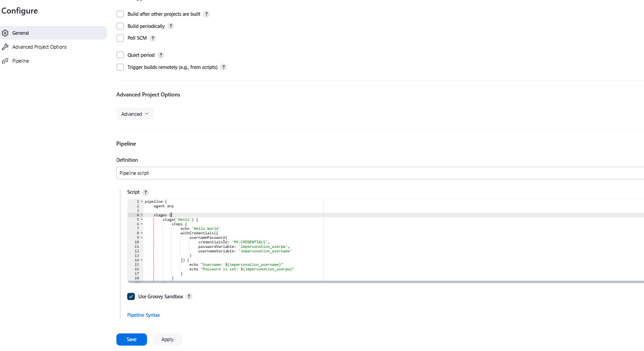Go to General section in sidebar
This screenshot has height=351, width=644.
tap(53, 33)
